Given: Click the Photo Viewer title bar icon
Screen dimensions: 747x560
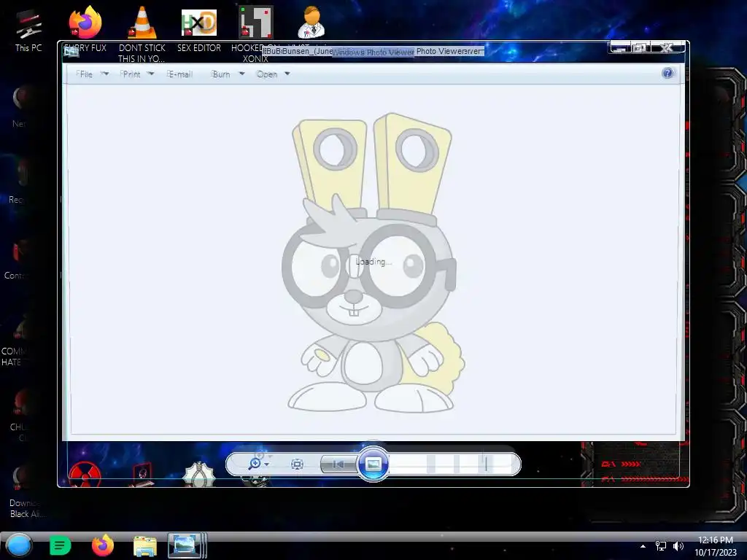Looking at the screenshot, I should 71,51.
